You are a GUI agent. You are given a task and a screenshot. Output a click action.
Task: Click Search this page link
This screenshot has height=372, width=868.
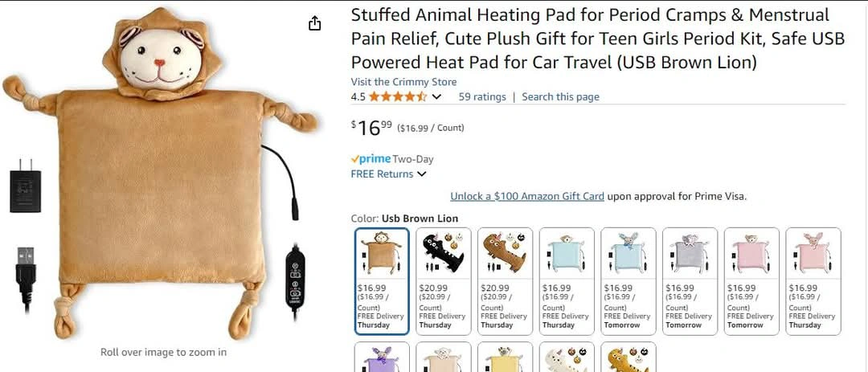(560, 97)
